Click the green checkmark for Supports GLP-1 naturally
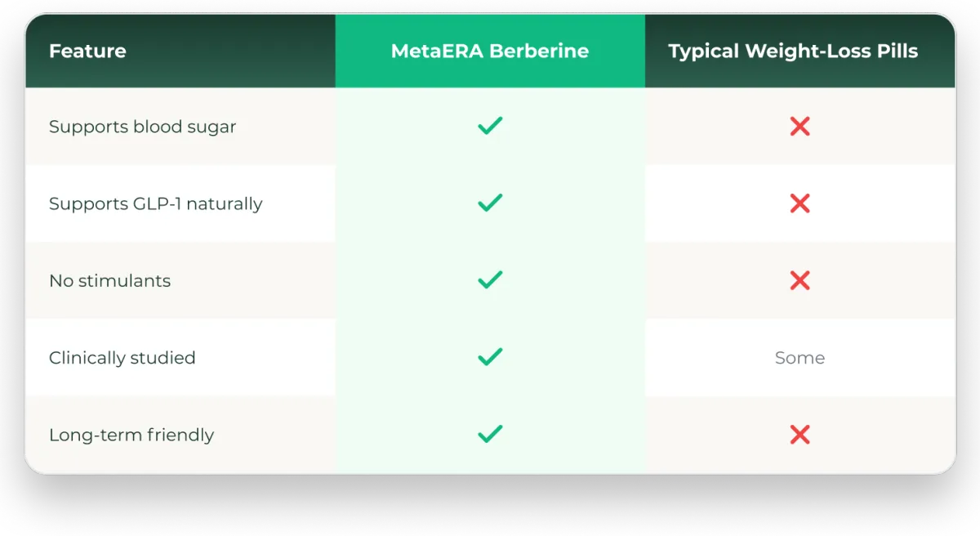This screenshot has height=536, width=980. [490, 203]
